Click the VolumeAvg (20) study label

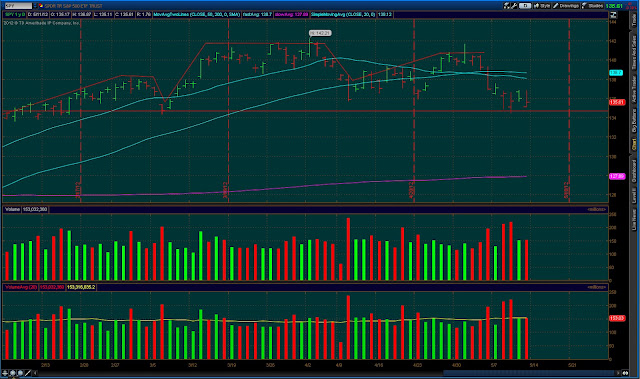tap(21, 287)
